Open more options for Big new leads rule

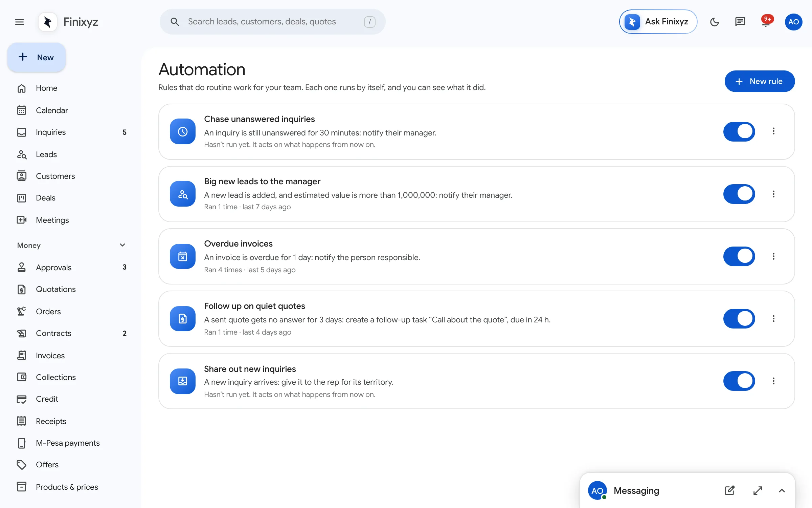pyautogui.click(x=773, y=194)
